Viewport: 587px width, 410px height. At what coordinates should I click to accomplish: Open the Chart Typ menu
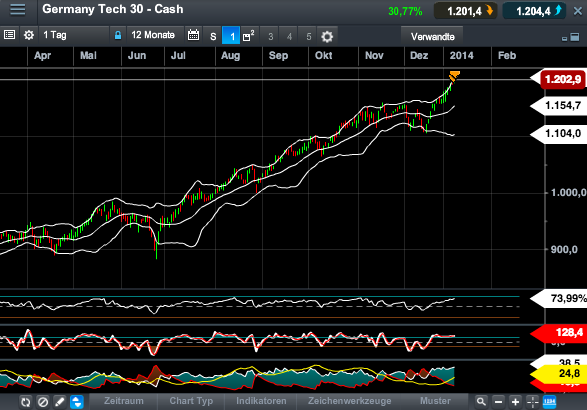pyautogui.click(x=191, y=401)
